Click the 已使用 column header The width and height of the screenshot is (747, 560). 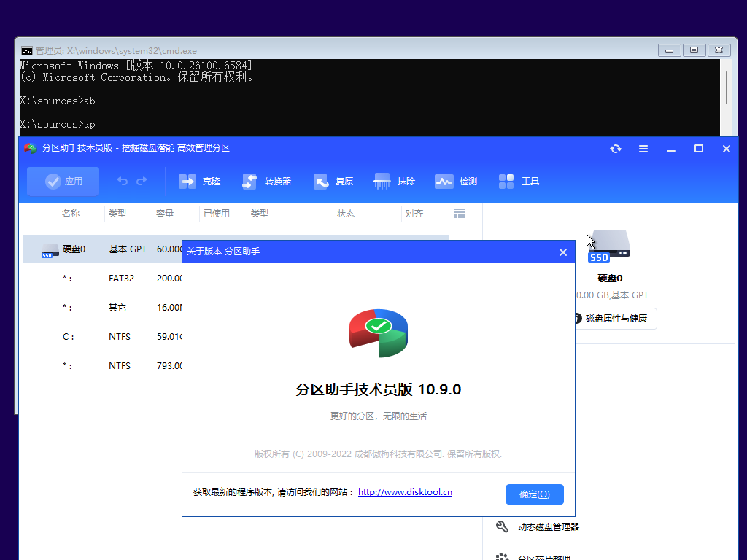216,214
